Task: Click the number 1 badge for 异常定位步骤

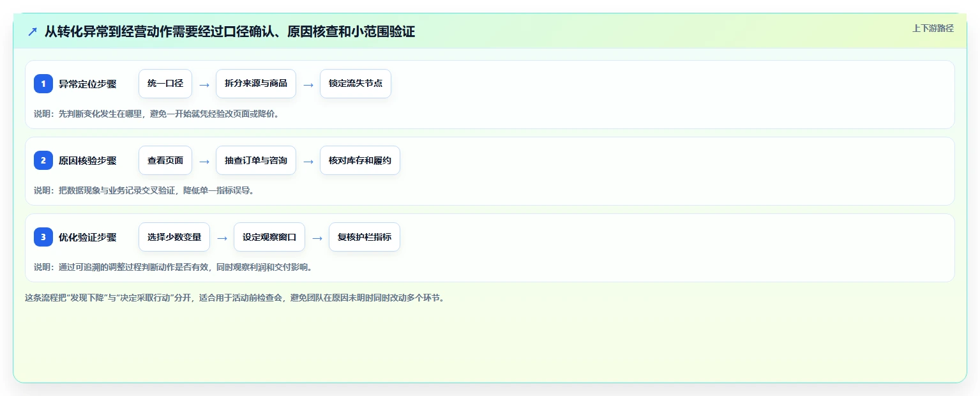Action: click(43, 84)
